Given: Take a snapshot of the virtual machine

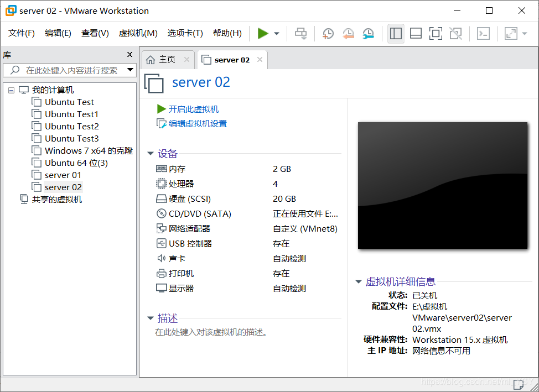Looking at the screenshot, I should (328, 34).
